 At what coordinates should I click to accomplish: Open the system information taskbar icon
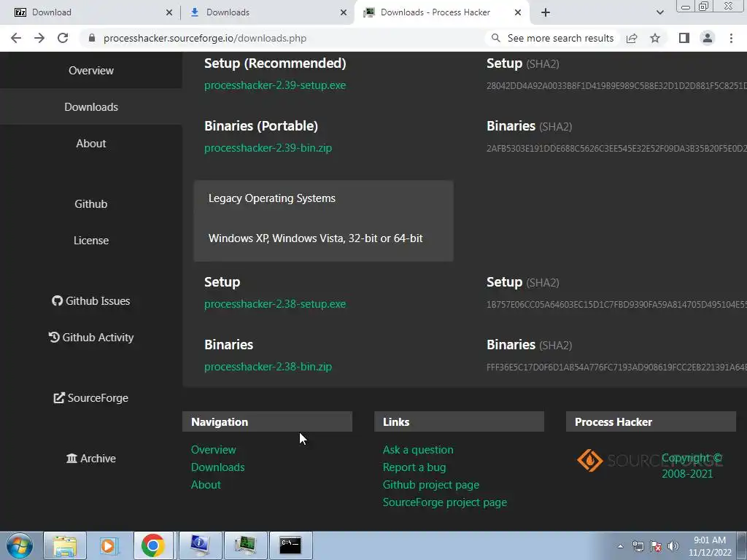pyautogui.click(x=200, y=545)
